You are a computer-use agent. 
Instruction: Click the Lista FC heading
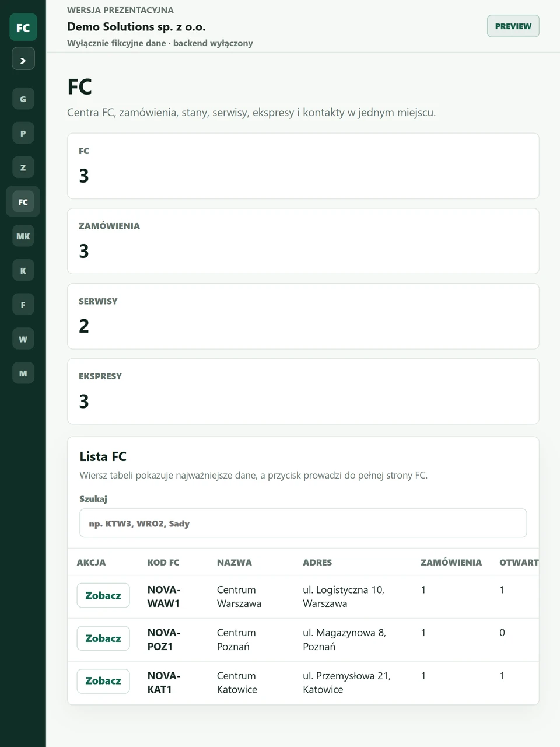click(x=103, y=456)
